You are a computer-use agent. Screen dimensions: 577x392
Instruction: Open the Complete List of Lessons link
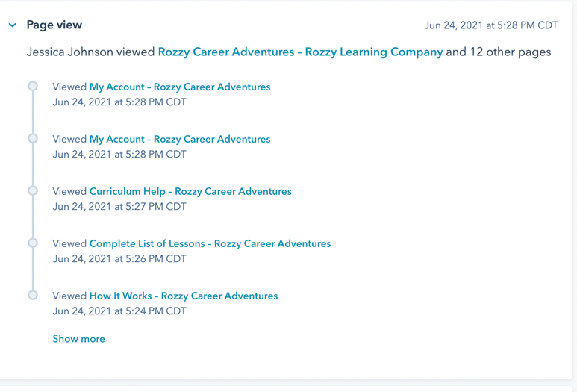click(x=210, y=243)
